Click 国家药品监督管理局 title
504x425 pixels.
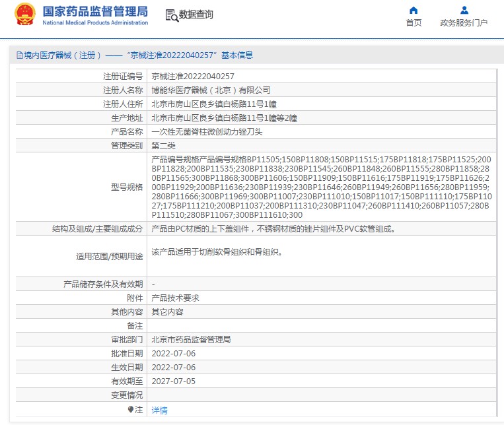pos(95,11)
